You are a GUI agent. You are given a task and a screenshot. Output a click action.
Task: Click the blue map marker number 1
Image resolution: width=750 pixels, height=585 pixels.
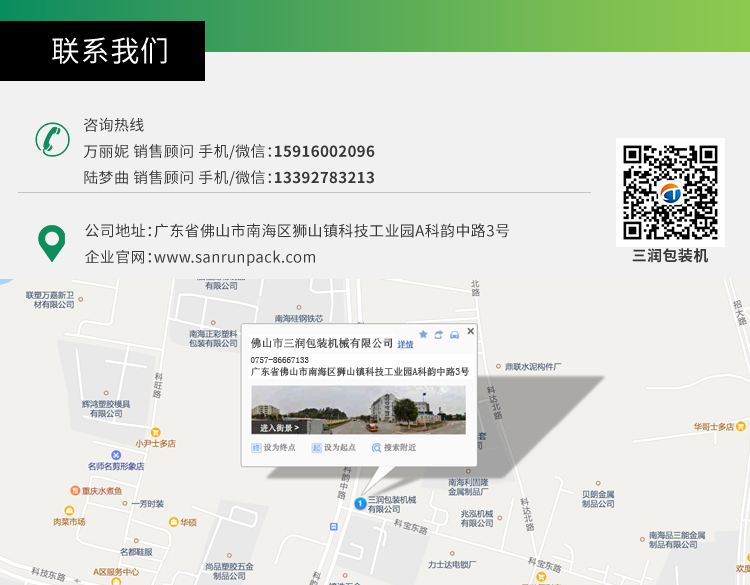pos(360,503)
